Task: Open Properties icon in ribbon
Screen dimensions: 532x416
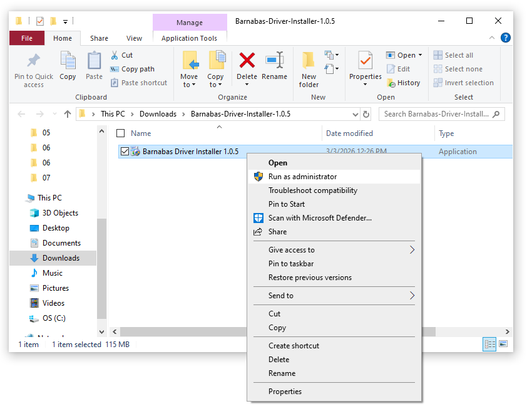Action: (365, 63)
